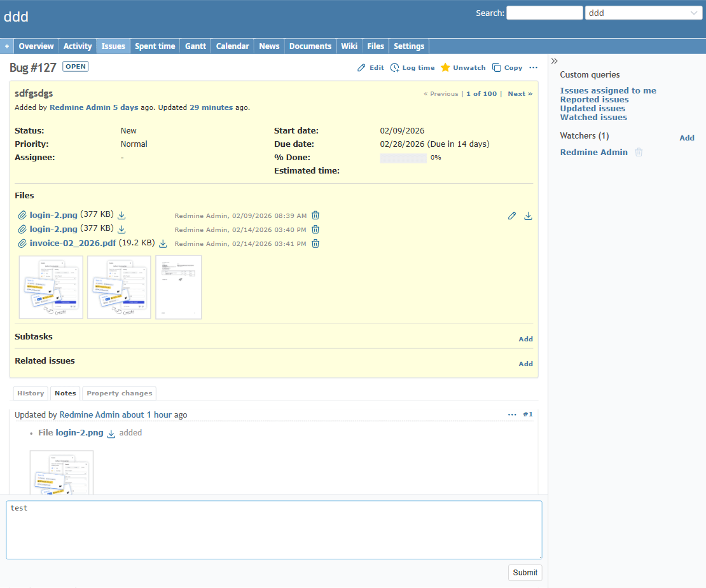Open the plus menu for new objects

tap(7, 46)
